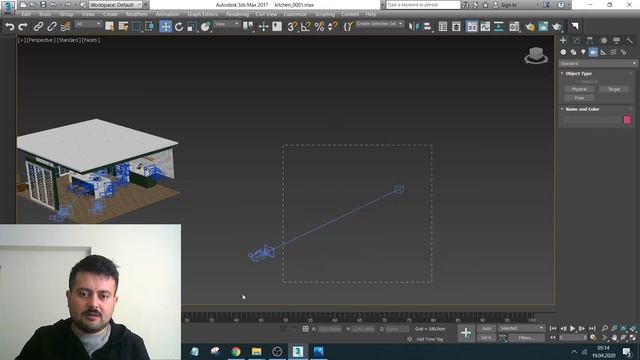This screenshot has height=360, width=640.
Task: Open reference coordinate system View dropdown
Action: click(x=226, y=24)
